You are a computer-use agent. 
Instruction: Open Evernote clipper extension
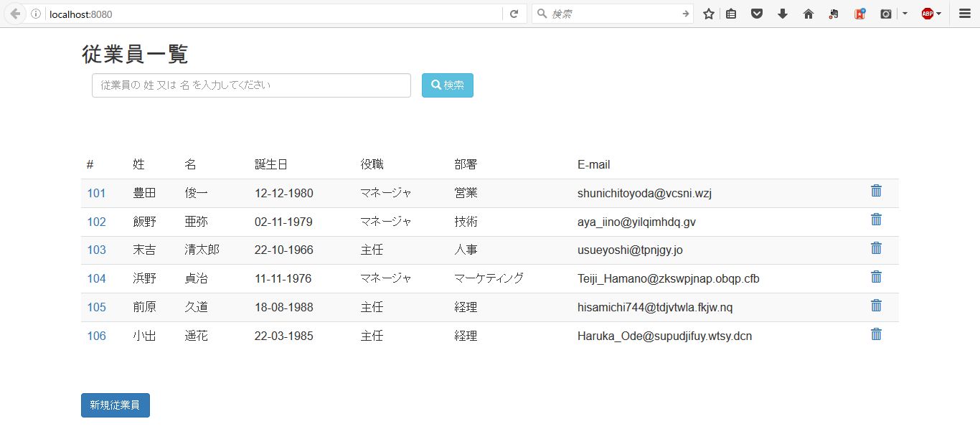(834, 14)
